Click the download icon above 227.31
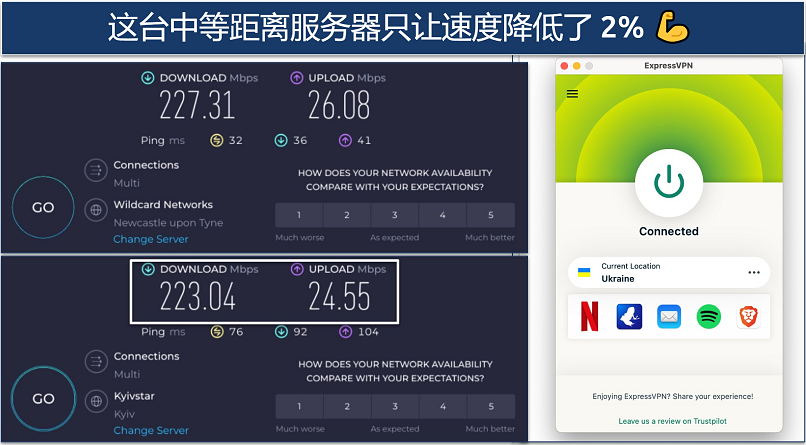806x445 pixels. pos(148,78)
